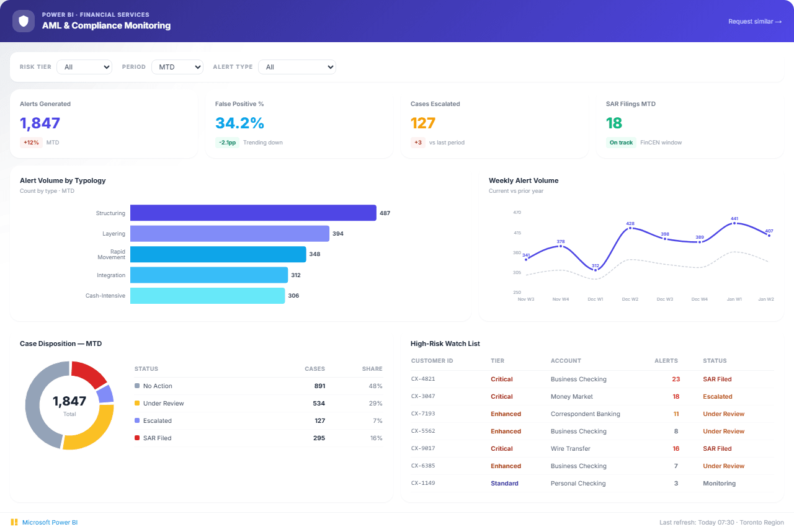This screenshot has height=532, width=794.
Task: Click the SHARE column header
Action: (372, 369)
